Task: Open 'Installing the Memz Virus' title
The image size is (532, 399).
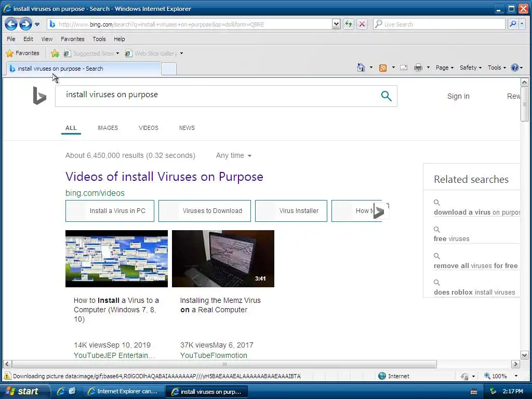Action: pyautogui.click(x=220, y=305)
